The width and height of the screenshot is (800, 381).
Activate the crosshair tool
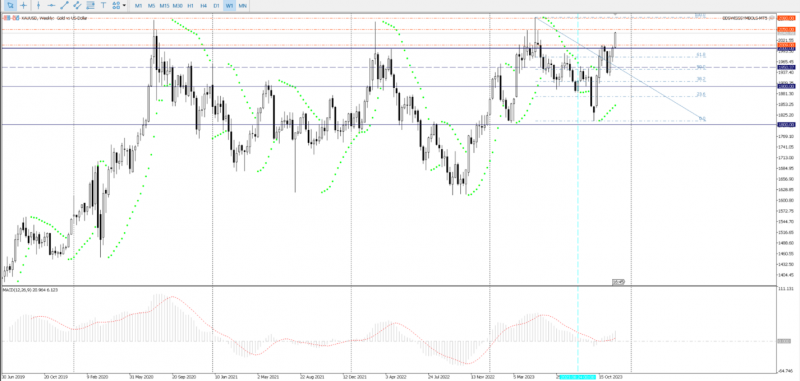[23, 5]
